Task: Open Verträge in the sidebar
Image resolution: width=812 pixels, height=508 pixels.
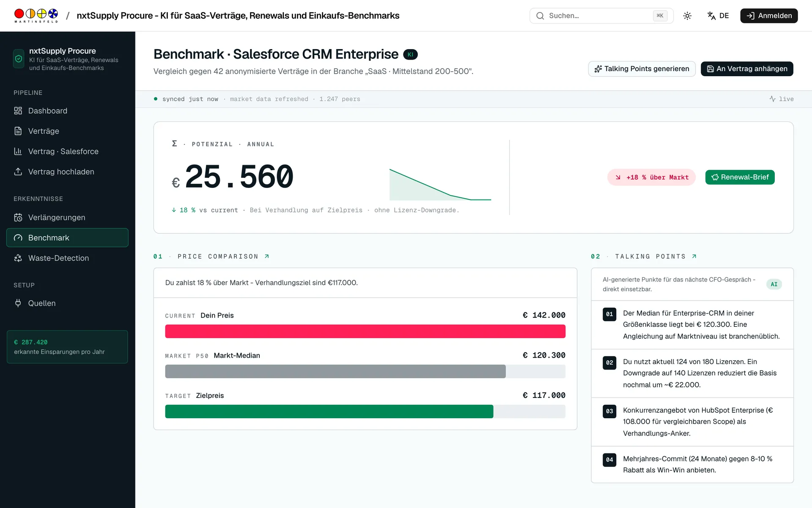Action: pyautogui.click(x=67, y=131)
